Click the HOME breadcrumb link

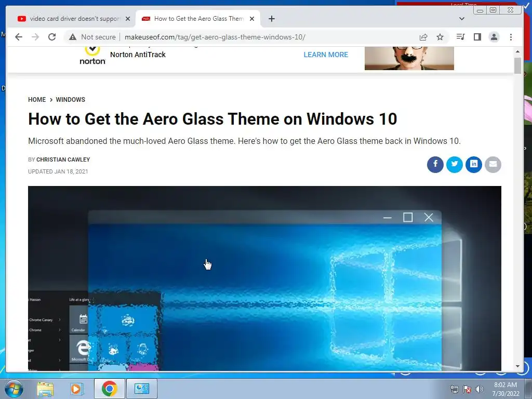point(37,99)
